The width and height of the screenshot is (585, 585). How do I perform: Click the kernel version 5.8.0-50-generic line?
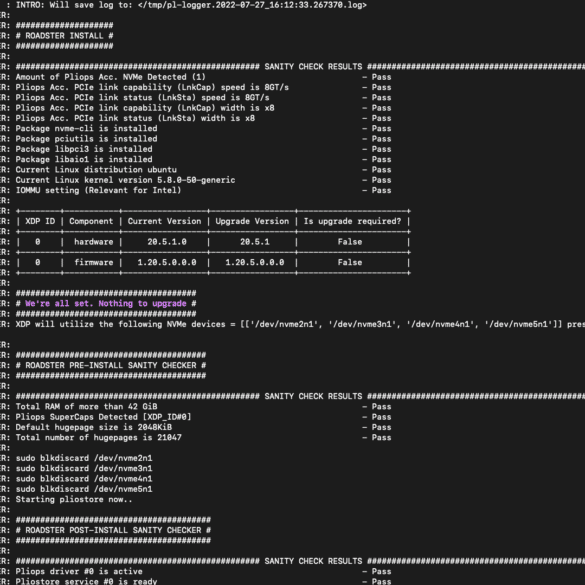click(x=125, y=180)
